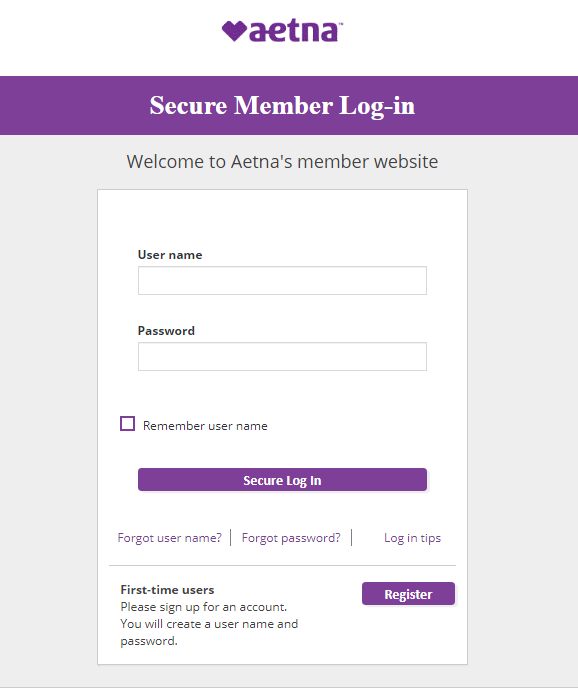Open the 'Forgot password?' link

tap(291, 538)
